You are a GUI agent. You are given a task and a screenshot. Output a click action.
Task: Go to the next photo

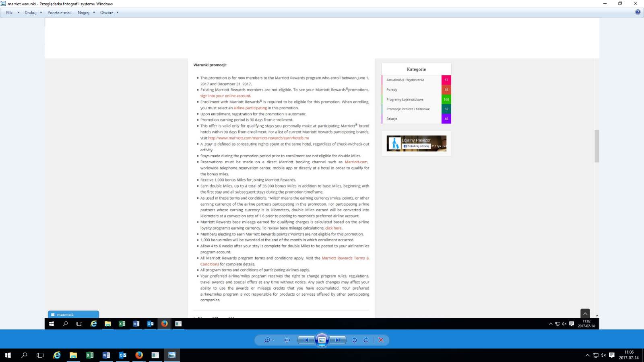tap(338, 340)
